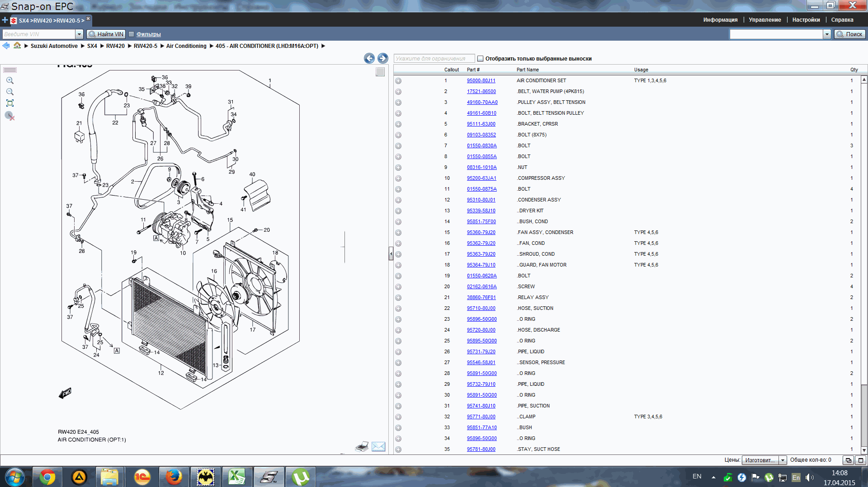
Task: Click the fit-to-window diagram icon
Action: (10, 103)
